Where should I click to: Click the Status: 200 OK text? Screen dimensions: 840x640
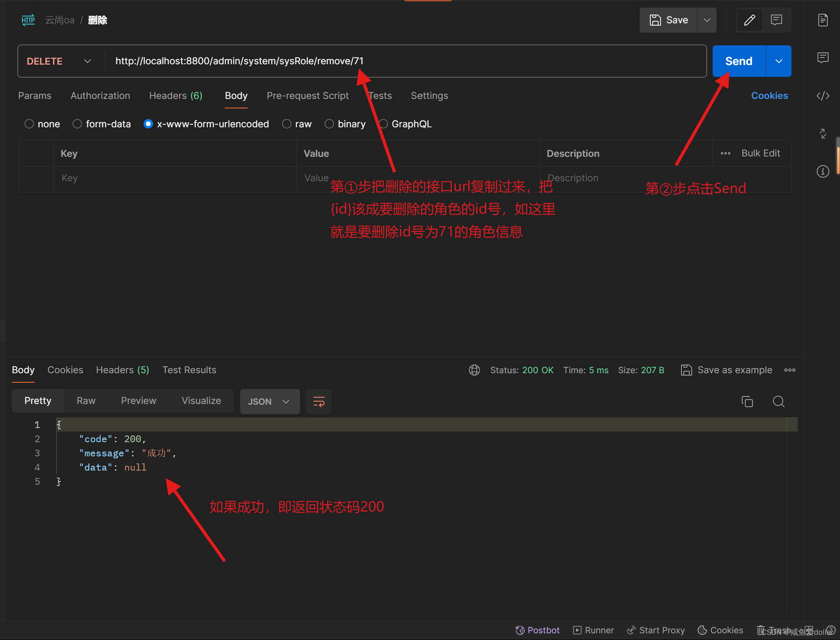point(522,370)
